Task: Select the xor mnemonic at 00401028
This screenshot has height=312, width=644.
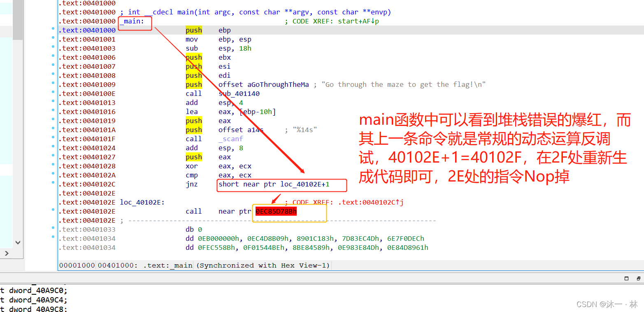Action: [192, 166]
